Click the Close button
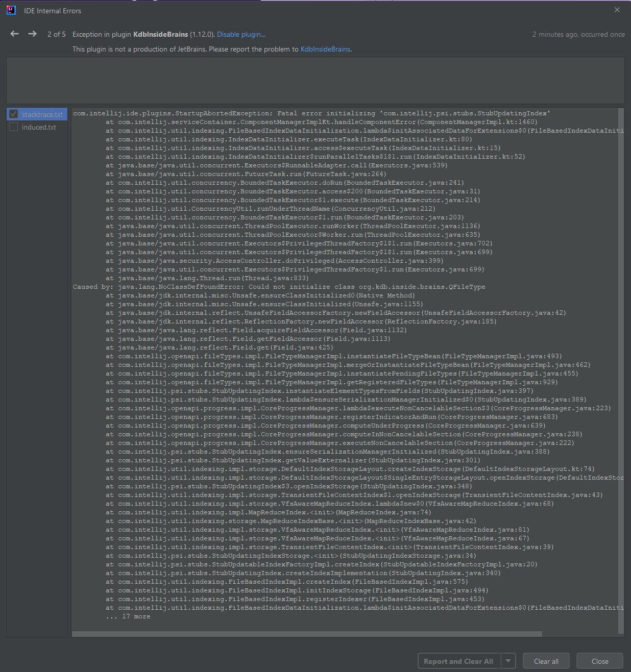This screenshot has width=631, height=672. [x=600, y=661]
